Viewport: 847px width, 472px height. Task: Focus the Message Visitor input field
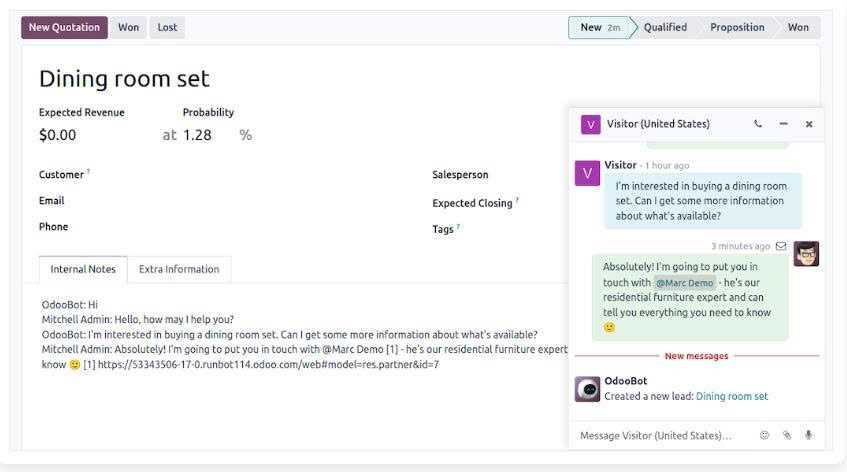coord(660,435)
